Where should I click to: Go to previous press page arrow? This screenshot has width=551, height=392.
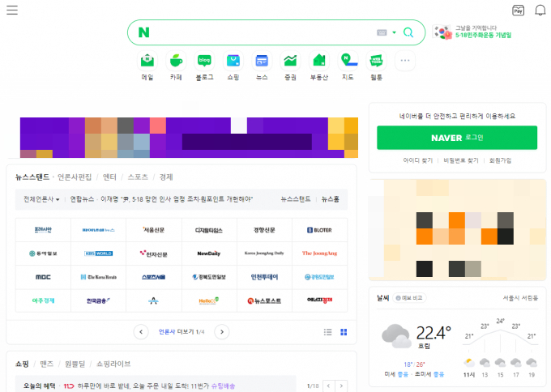pyautogui.click(x=141, y=332)
